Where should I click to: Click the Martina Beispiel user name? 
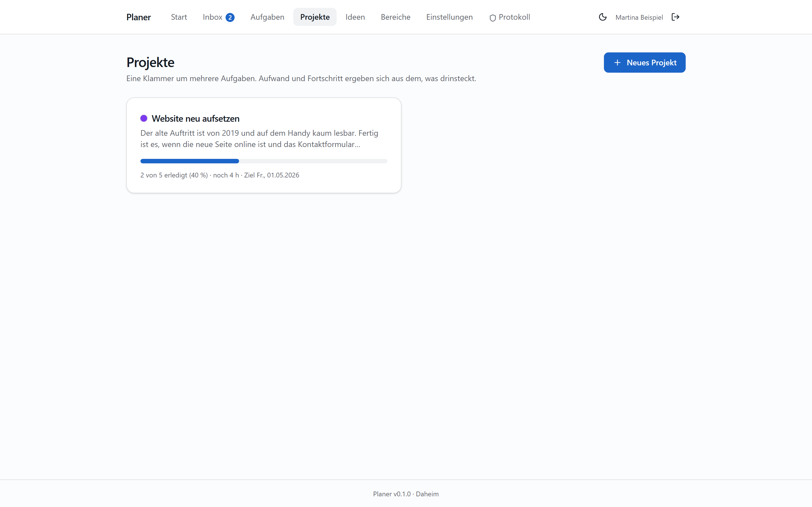pyautogui.click(x=639, y=17)
